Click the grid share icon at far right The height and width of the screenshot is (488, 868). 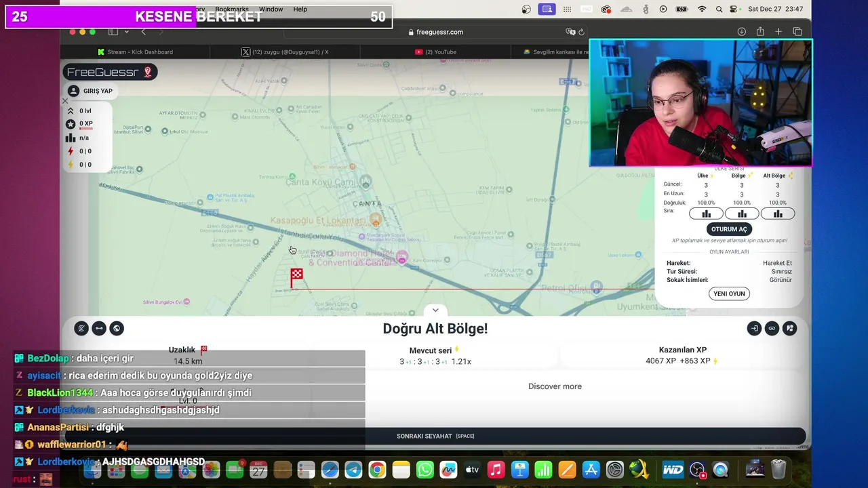(x=789, y=329)
